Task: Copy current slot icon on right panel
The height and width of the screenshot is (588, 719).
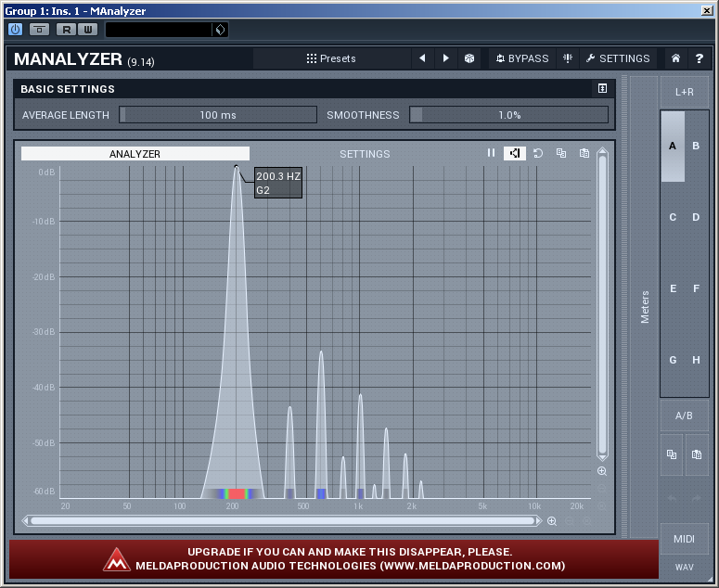Action: (x=672, y=454)
